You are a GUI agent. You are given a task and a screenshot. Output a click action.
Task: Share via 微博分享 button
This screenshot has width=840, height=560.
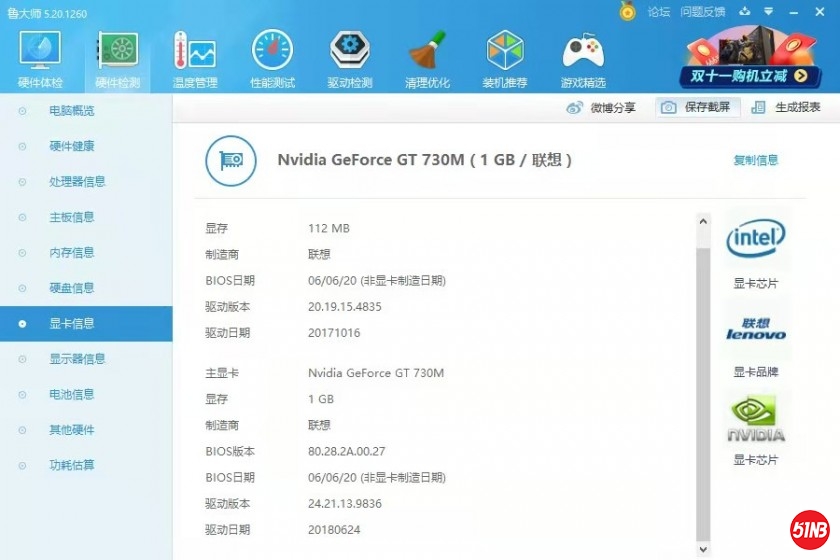point(601,108)
